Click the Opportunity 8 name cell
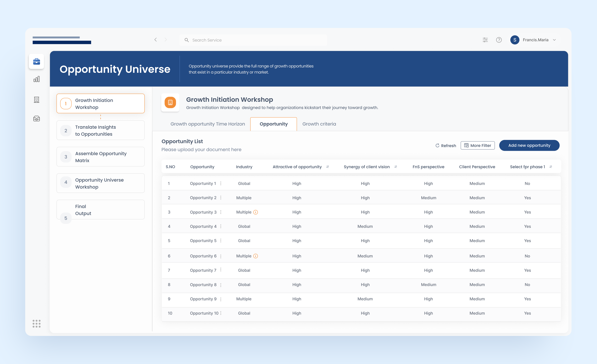This screenshot has width=597, height=364. point(203,285)
